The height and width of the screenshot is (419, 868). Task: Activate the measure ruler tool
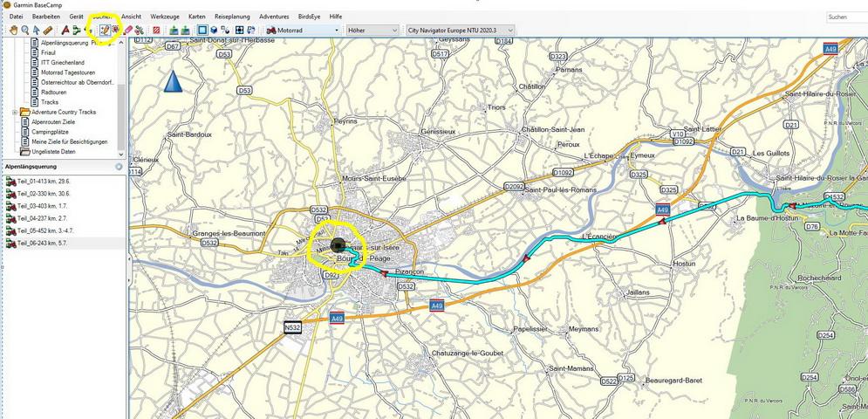(48, 30)
